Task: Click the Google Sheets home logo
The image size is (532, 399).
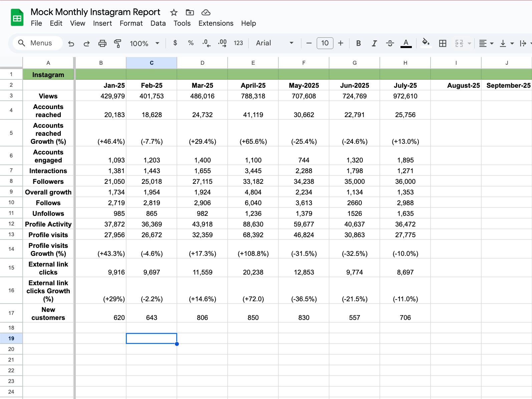Action: (x=17, y=17)
